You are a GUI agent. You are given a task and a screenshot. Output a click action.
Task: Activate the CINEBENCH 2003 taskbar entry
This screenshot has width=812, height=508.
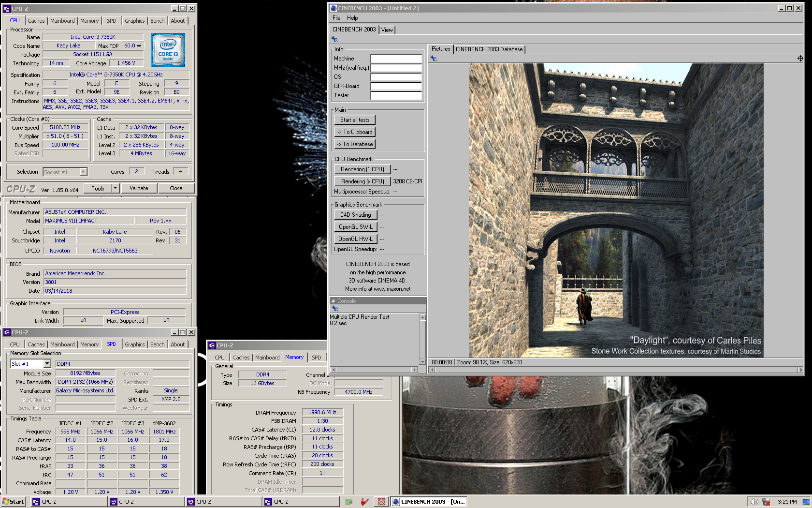point(429,502)
